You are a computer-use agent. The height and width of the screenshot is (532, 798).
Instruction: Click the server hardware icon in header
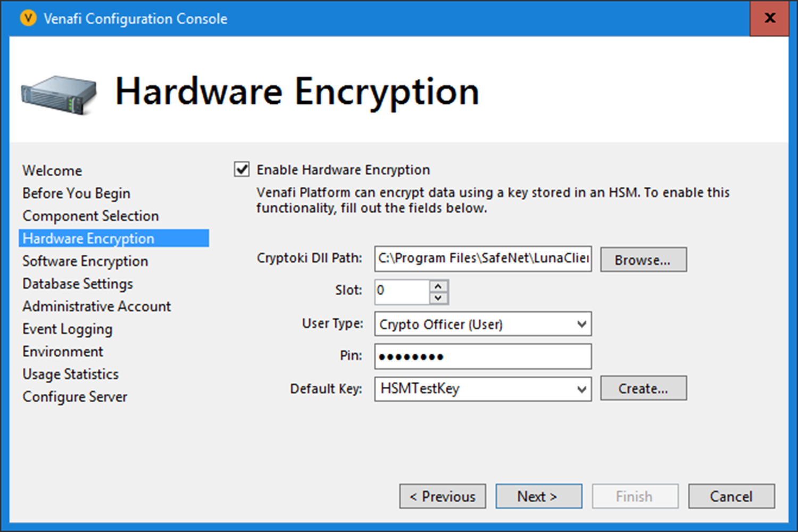(57, 96)
